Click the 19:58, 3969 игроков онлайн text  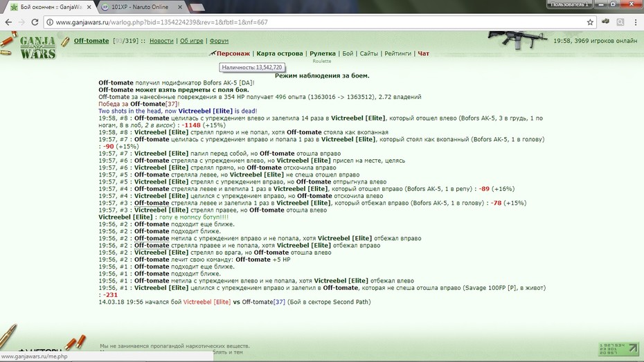[595, 41]
